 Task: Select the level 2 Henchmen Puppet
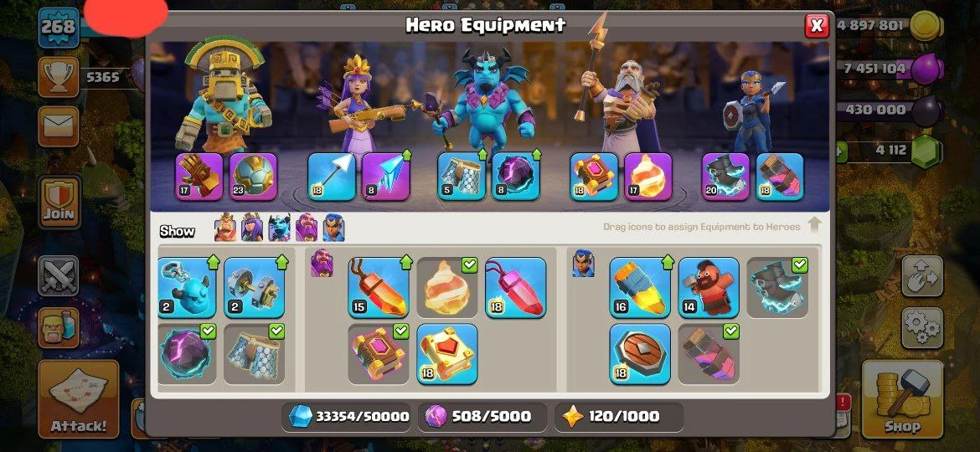(186, 287)
